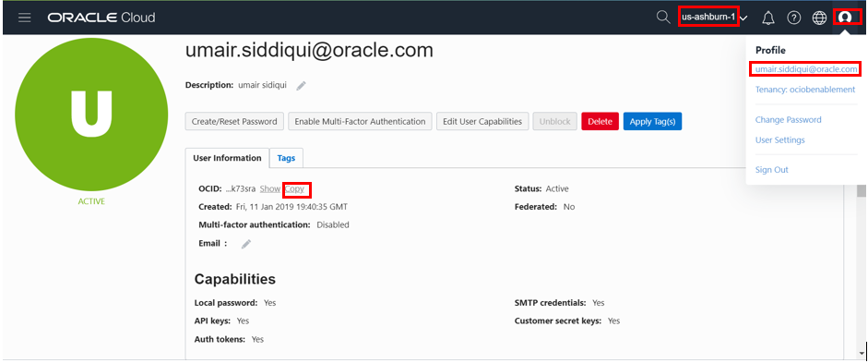
Task: Click Enable Multi-Factor Authentication button
Action: [x=360, y=121]
